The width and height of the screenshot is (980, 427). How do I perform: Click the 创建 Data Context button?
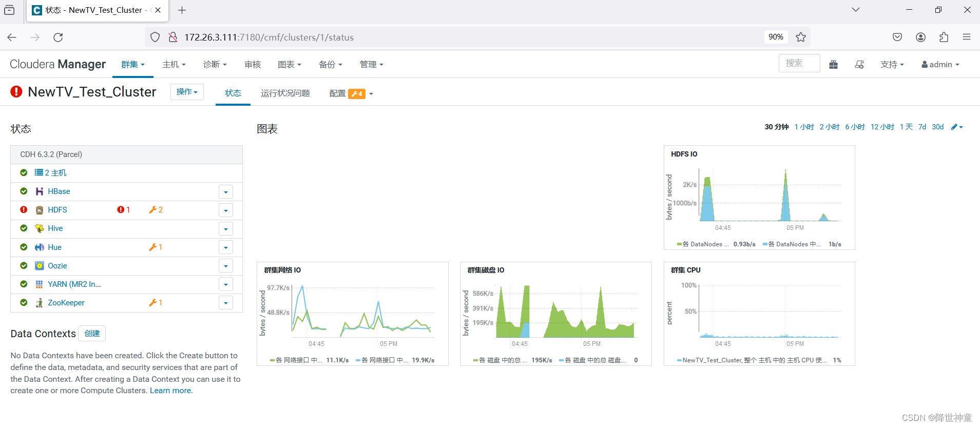(92, 334)
